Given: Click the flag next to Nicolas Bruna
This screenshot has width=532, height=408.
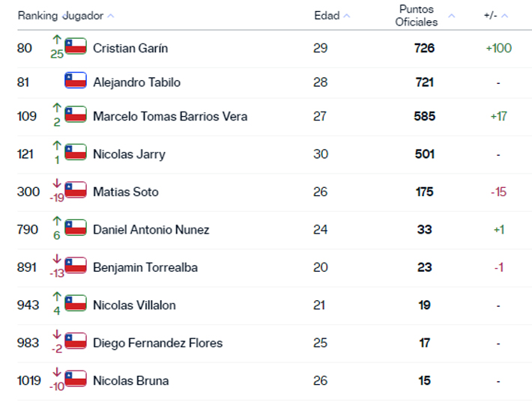Looking at the screenshot, I should click(x=76, y=379).
